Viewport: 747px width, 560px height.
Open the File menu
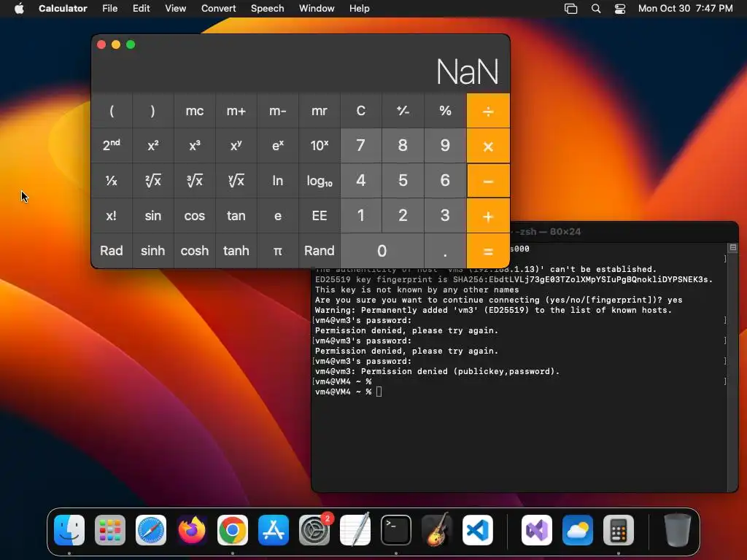point(109,8)
